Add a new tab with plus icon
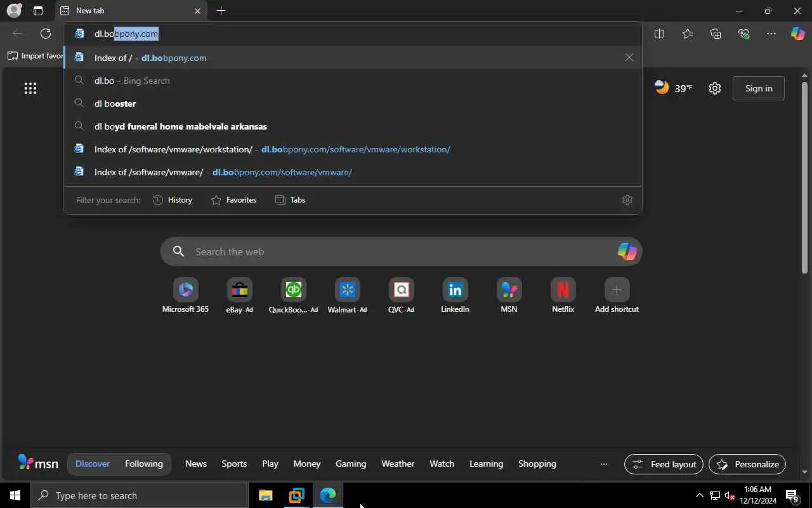 coord(221,11)
